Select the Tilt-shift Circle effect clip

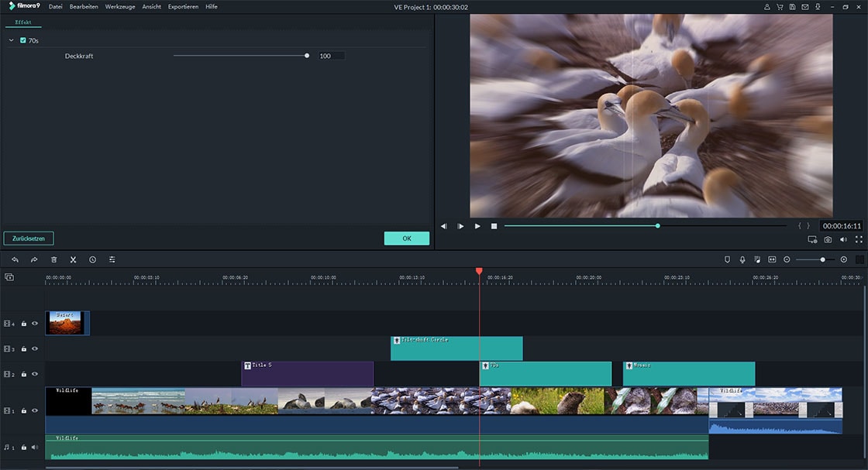click(456, 348)
